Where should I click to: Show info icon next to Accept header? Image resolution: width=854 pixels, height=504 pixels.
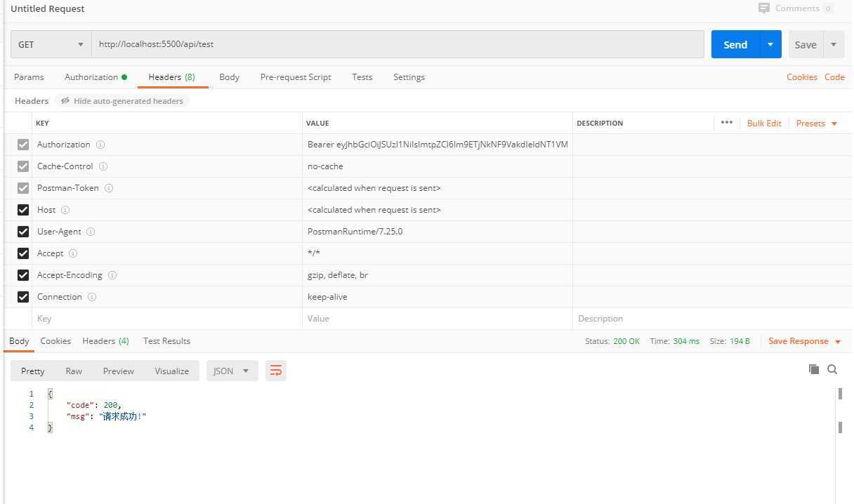73,253
